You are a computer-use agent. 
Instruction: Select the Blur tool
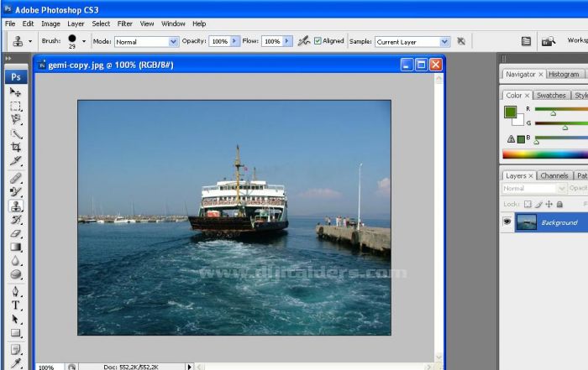[15, 261]
